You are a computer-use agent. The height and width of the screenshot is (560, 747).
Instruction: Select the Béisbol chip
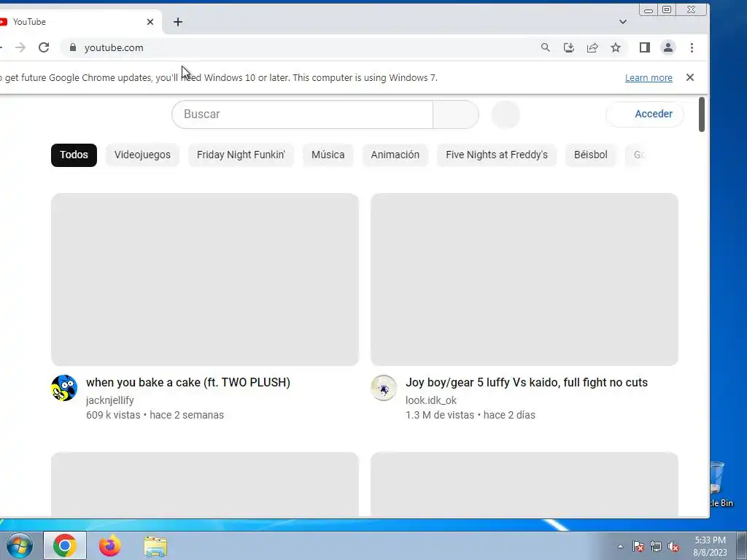pyautogui.click(x=591, y=155)
